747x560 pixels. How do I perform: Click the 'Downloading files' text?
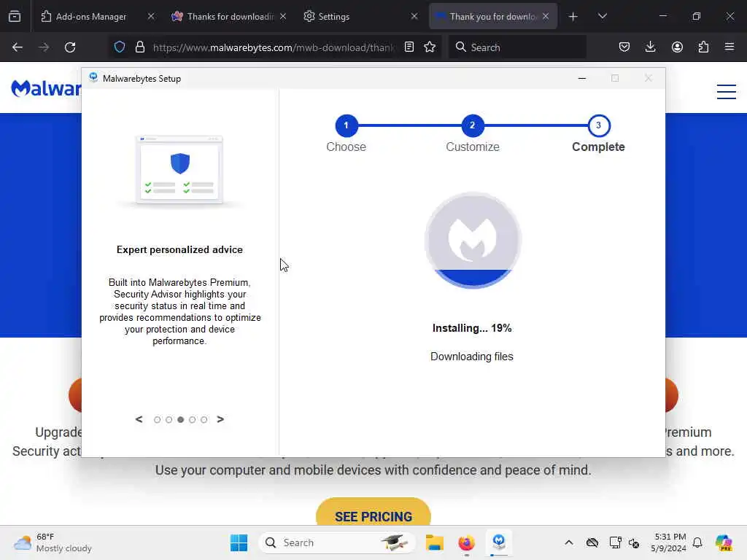point(472,357)
